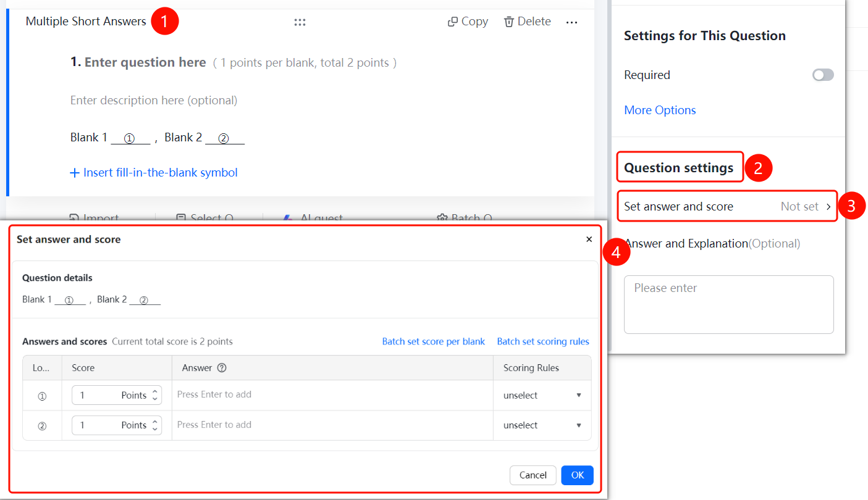Click the 'Score' column header

(83, 368)
